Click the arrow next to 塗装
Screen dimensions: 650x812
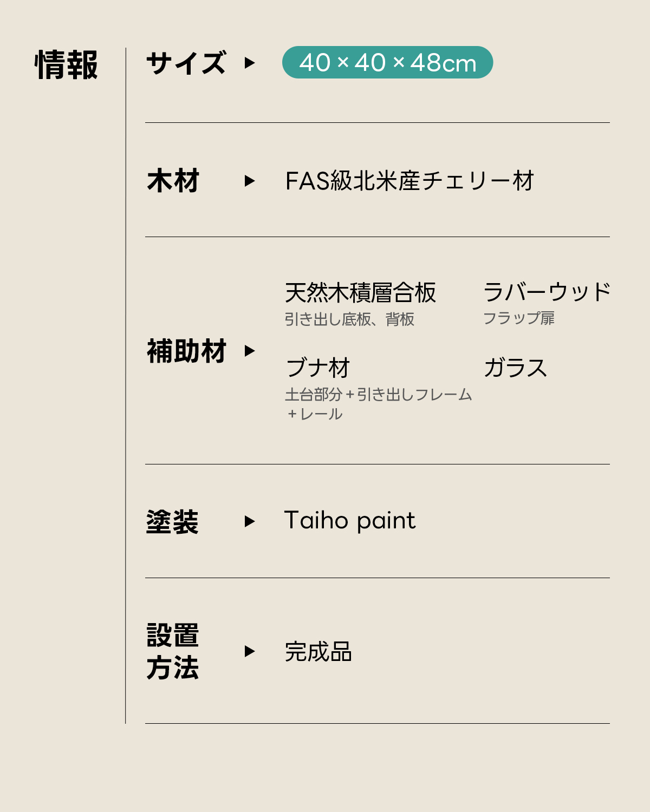click(249, 521)
